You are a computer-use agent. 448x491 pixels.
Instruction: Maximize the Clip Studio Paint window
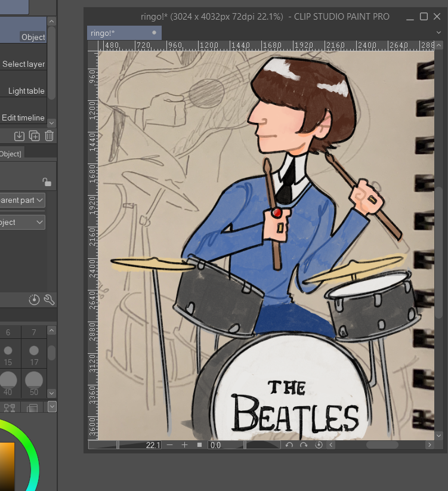424,16
